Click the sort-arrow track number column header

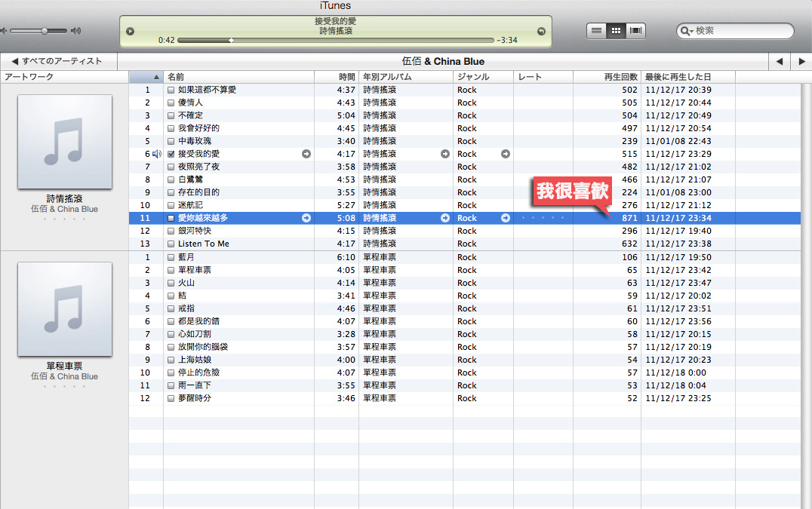(146, 77)
